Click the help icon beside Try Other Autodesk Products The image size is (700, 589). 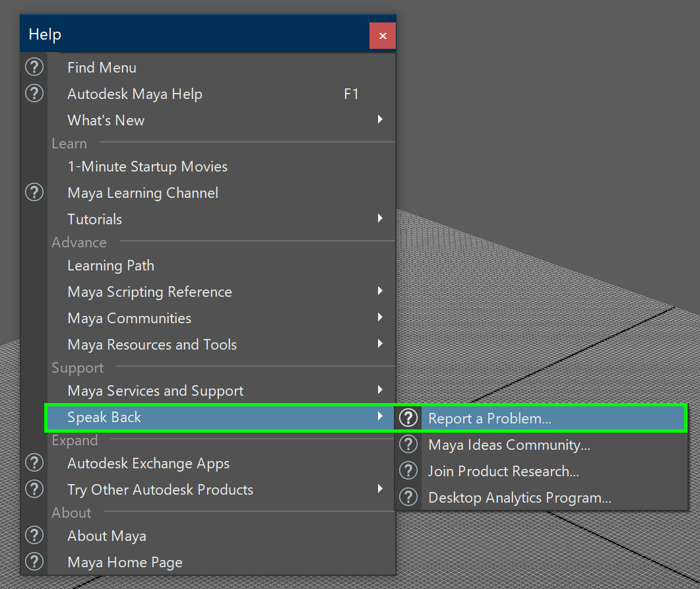coord(34,489)
